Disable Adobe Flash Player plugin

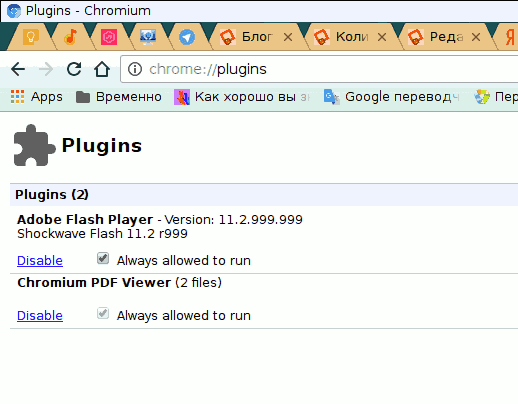40,261
